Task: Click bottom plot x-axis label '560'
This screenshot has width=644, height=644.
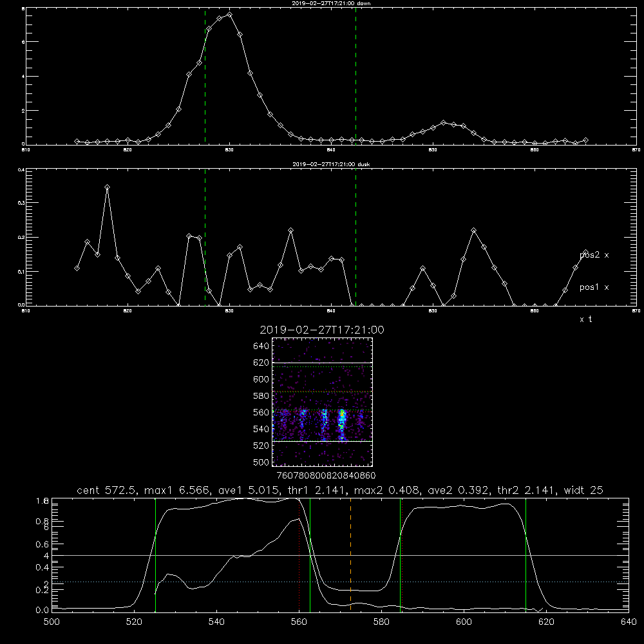Action: point(299,622)
